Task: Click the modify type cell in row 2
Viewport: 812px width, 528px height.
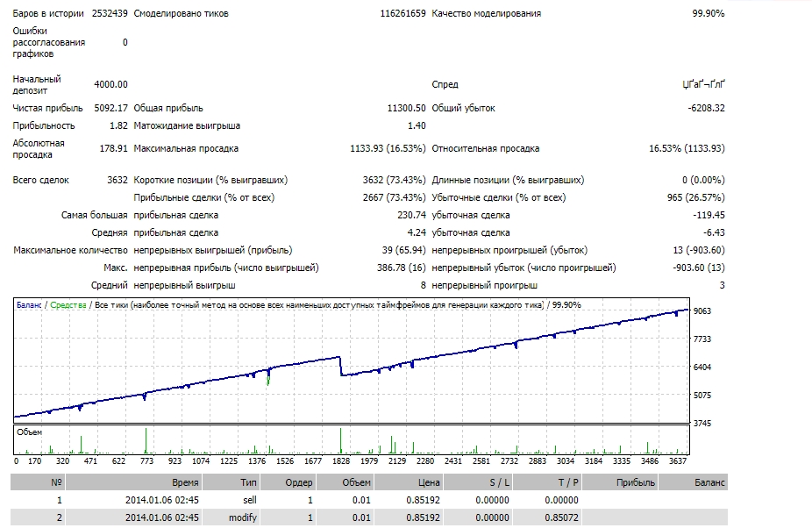Action: coord(243,517)
